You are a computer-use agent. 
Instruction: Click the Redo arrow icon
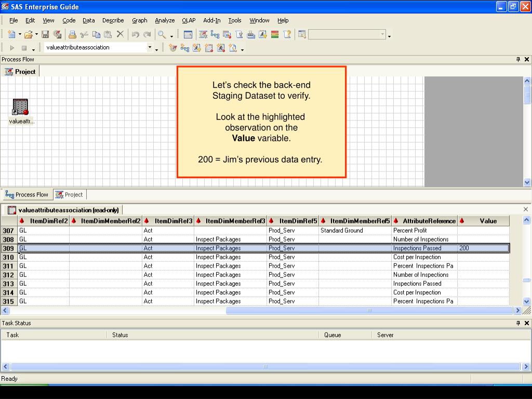click(x=147, y=34)
